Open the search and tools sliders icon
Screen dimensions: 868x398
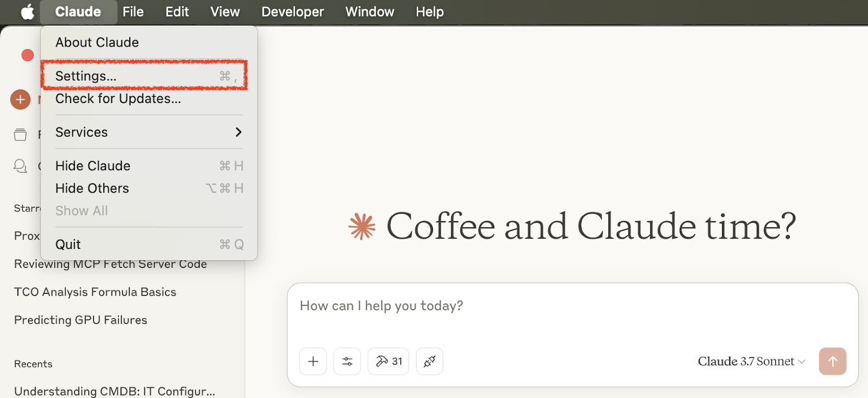click(x=347, y=361)
